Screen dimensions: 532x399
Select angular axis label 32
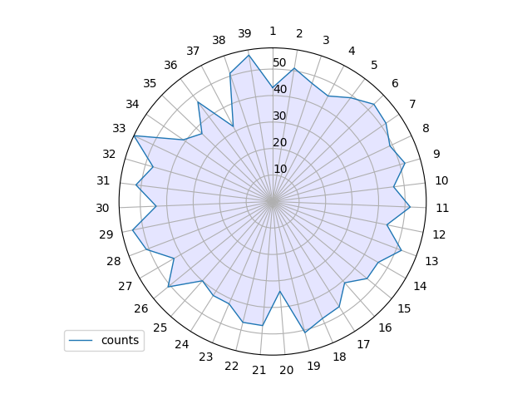[x=109, y=154]
